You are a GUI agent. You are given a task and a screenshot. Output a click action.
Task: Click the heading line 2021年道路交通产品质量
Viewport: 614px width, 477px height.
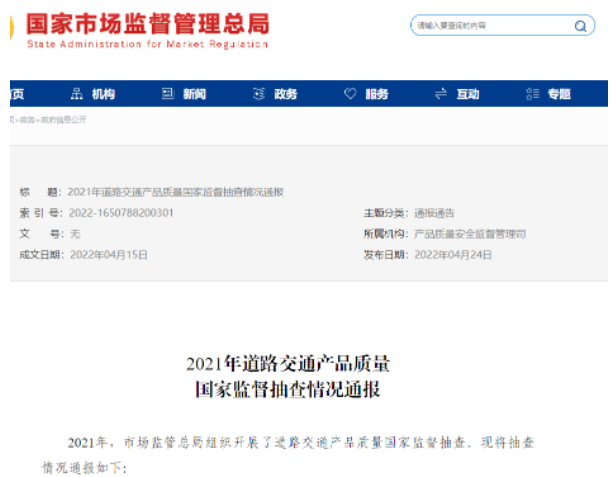coord(288,363)
